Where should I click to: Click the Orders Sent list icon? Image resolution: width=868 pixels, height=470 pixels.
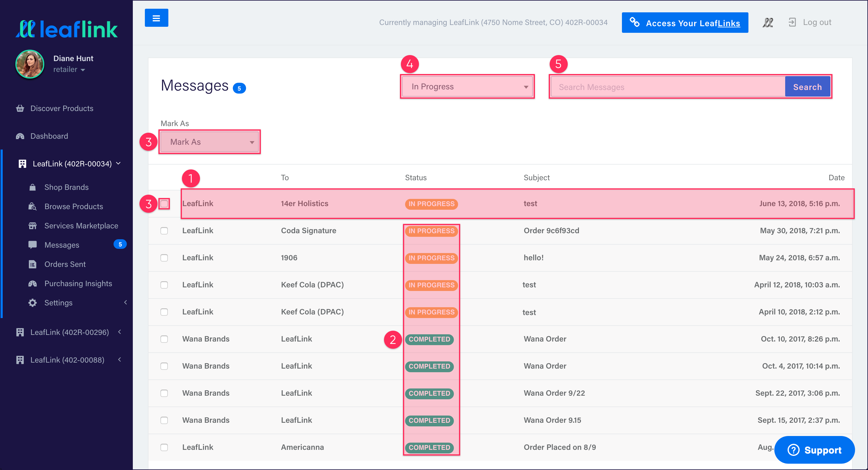pyautogui.click(x=32, y=264)
